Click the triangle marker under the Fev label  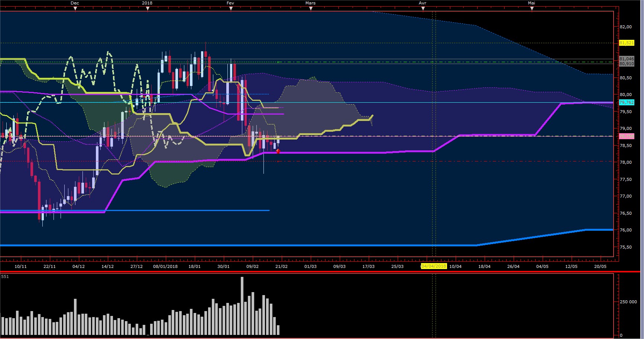tap(231, 9)
